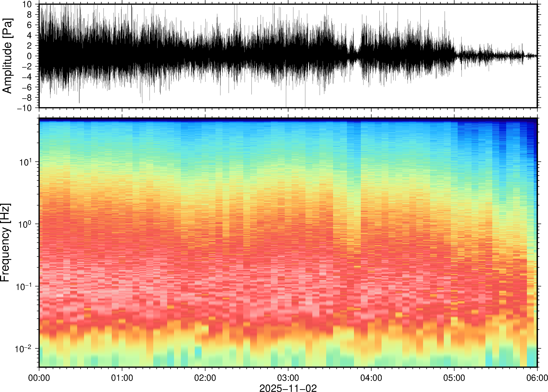Click the 04:00 time axis label
Image resolution: width=548 pixels, height=392 pixels.
371,378
